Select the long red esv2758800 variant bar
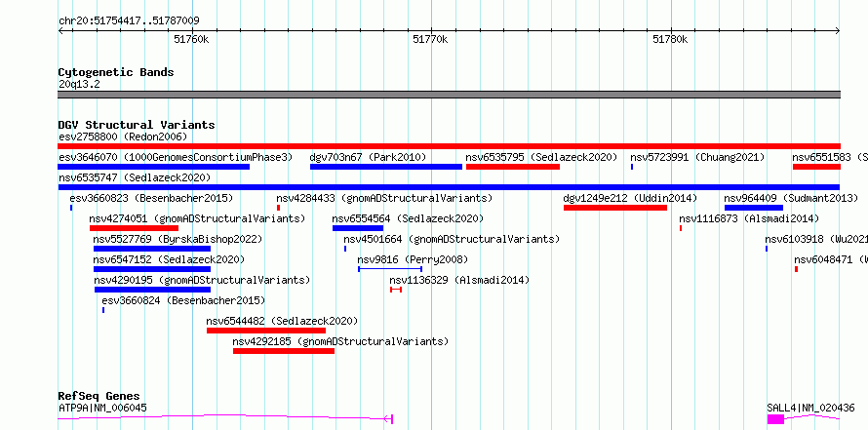The image size is (868, 430). click(449, 146)
